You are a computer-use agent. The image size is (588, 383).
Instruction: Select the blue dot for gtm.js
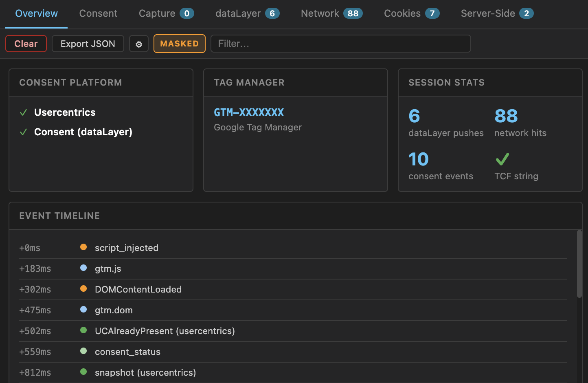coord(83,268)
